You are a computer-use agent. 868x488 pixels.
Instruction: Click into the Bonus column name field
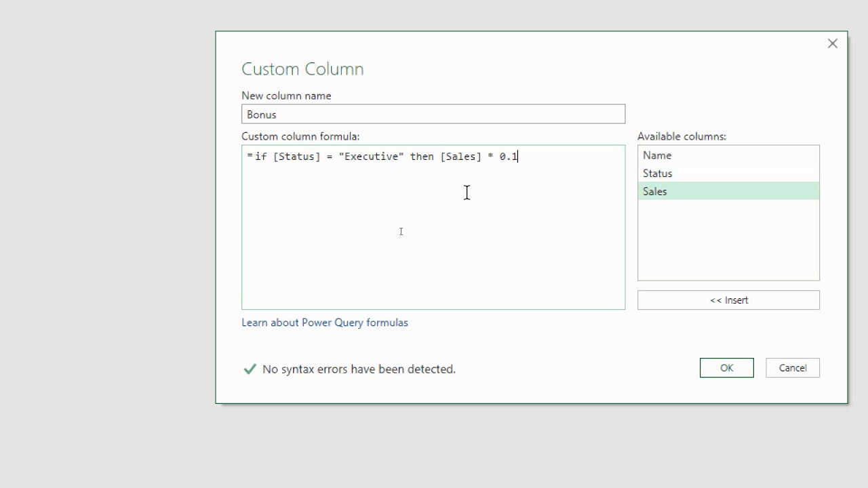433,114
